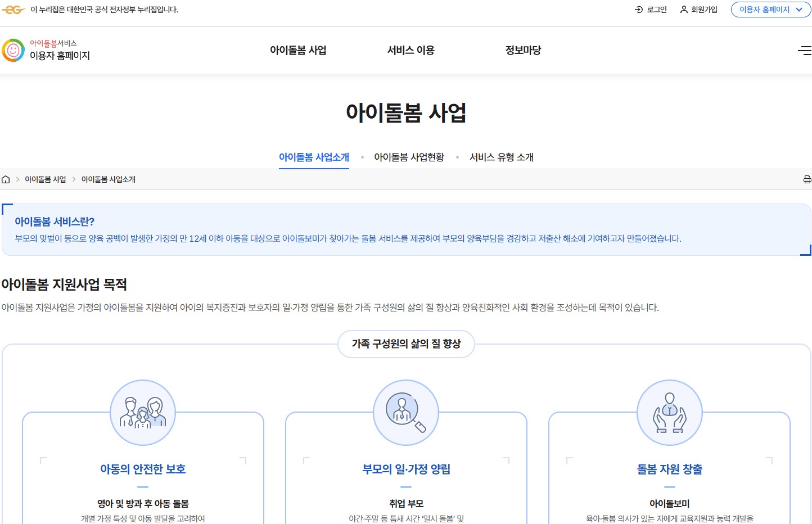Switch to the 아이돌봄 사업현황 tab
Viewport: 812px width, 524px height.
(409, 157)
